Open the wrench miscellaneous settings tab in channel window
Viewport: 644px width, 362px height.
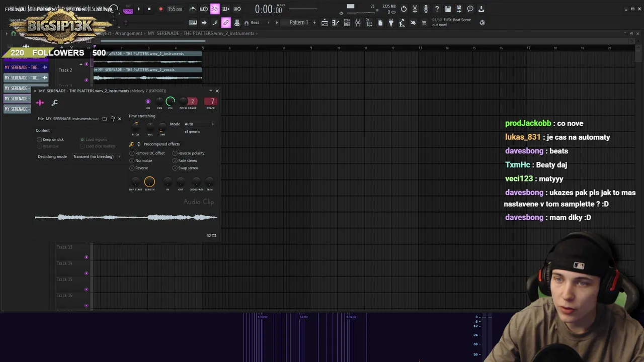coord(55,103)
